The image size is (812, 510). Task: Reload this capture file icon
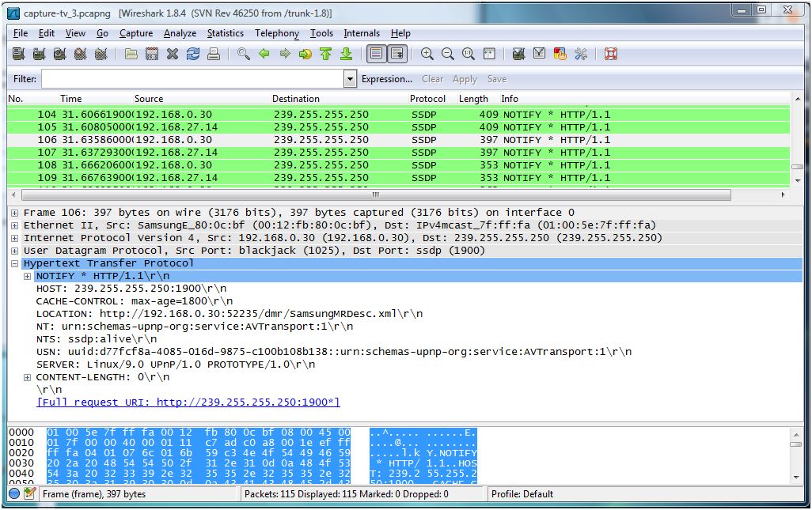pyautogui.click(x=193, y=54)
